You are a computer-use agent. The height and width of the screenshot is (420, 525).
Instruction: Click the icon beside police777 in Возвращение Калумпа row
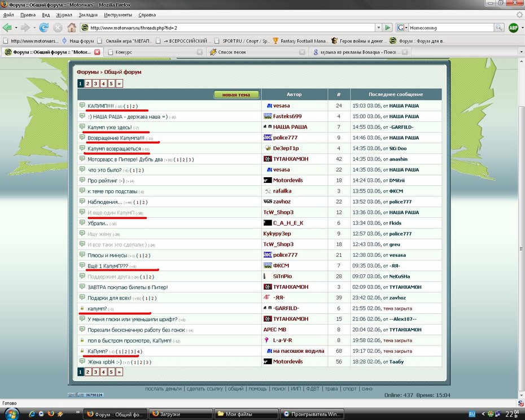(268, 137)
